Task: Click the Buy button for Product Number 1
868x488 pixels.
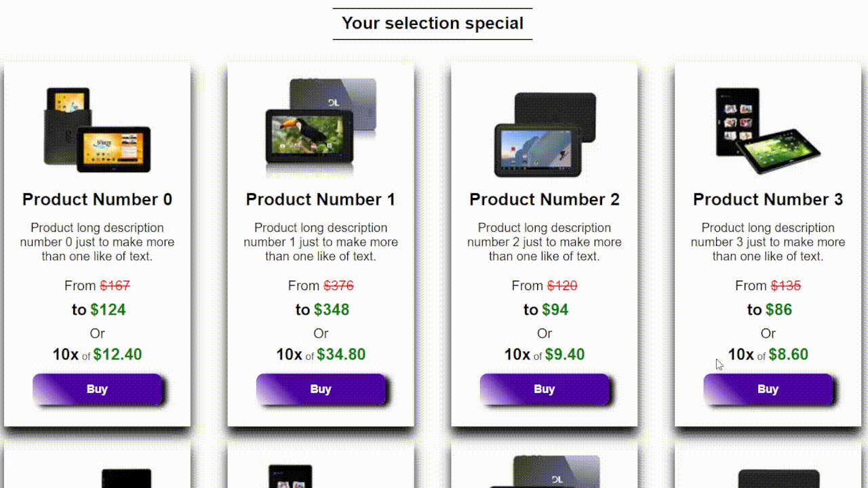Action: [x=321, y=389]
